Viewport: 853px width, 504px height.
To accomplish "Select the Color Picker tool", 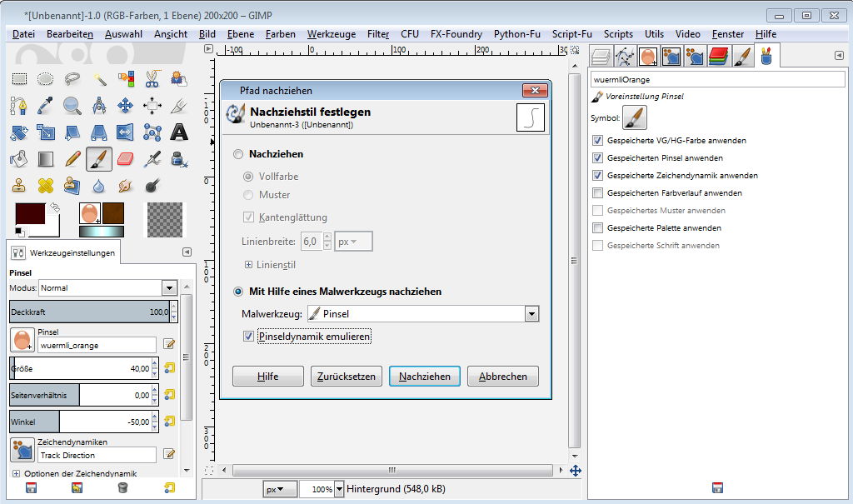I will click(45, 106).
